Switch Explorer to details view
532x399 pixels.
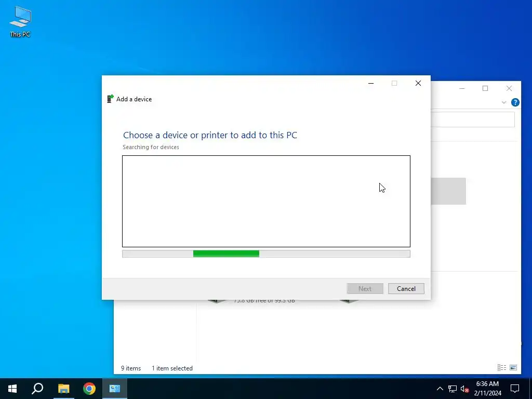pyautogui.click(x=501, y=367)
